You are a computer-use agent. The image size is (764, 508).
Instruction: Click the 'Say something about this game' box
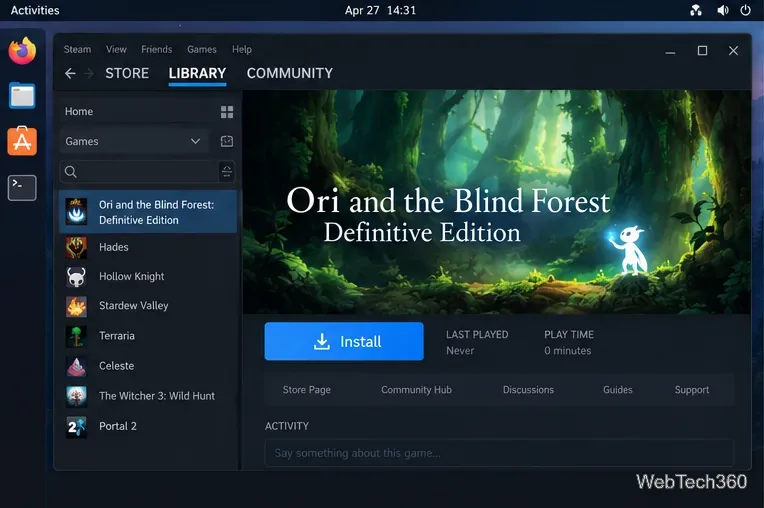click(x=499, y=453)
